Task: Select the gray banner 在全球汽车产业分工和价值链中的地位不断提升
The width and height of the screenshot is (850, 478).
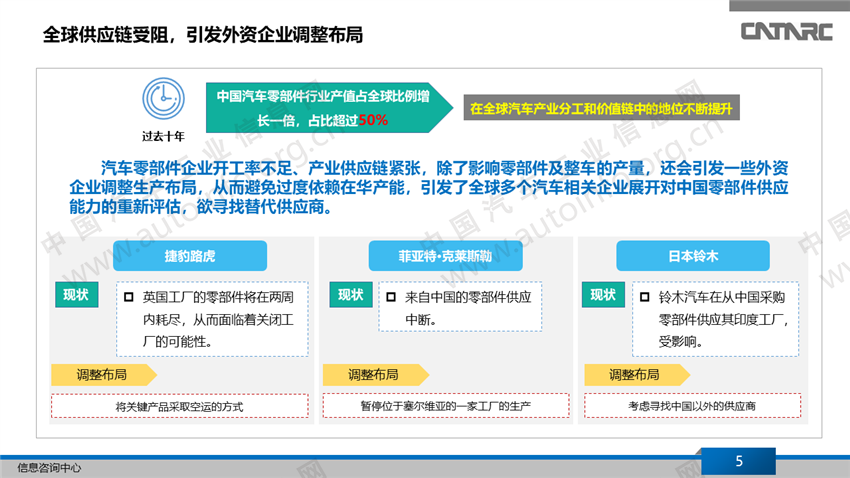Action: pyautogui.click(x=601, y=108)
